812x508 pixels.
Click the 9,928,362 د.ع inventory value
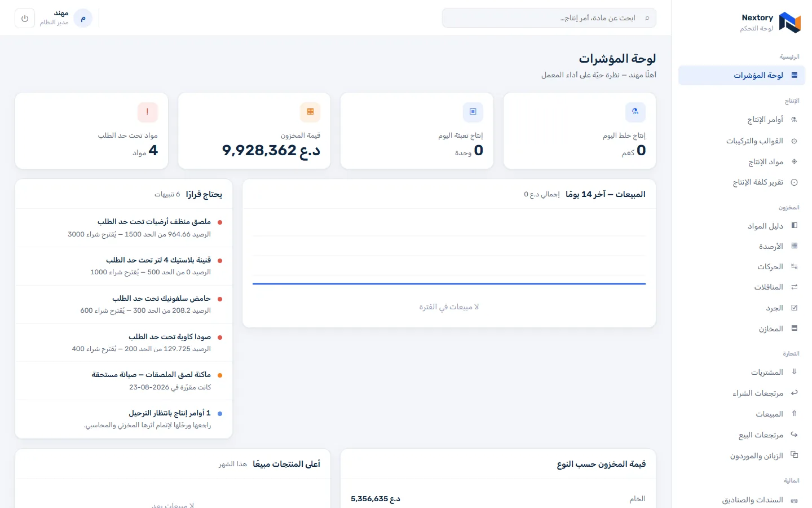coord(271,150)
